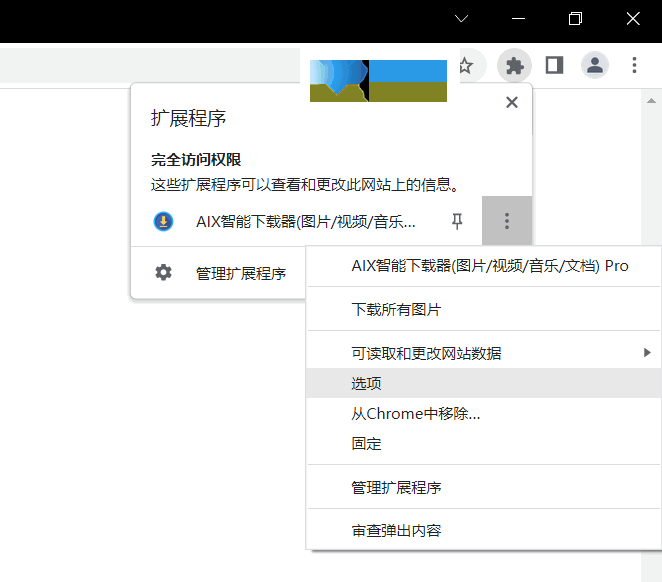
Task: Minimize the Chrome window
Action: pyautogui.click(x=518, y=19)
